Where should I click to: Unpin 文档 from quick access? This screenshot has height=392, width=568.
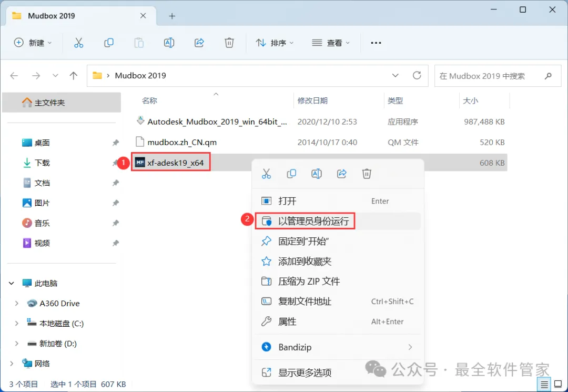(x=116, y=183)
